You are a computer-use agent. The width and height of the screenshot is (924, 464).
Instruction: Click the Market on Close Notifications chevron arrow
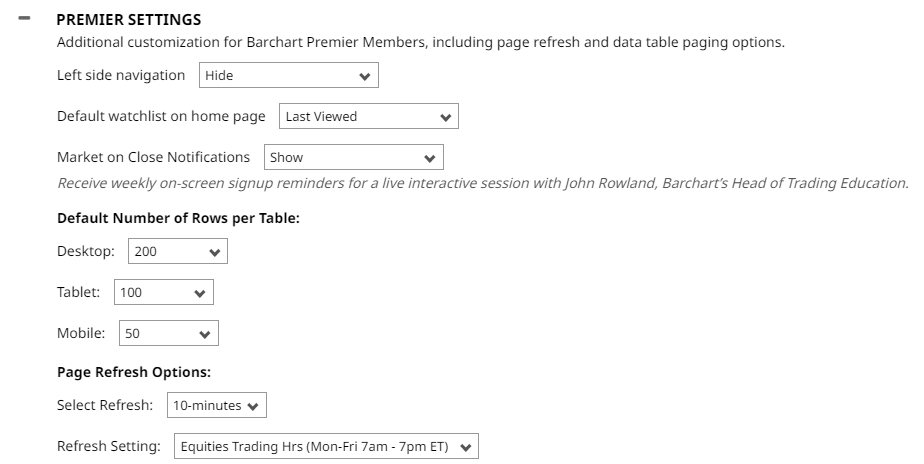coord(429,158)
